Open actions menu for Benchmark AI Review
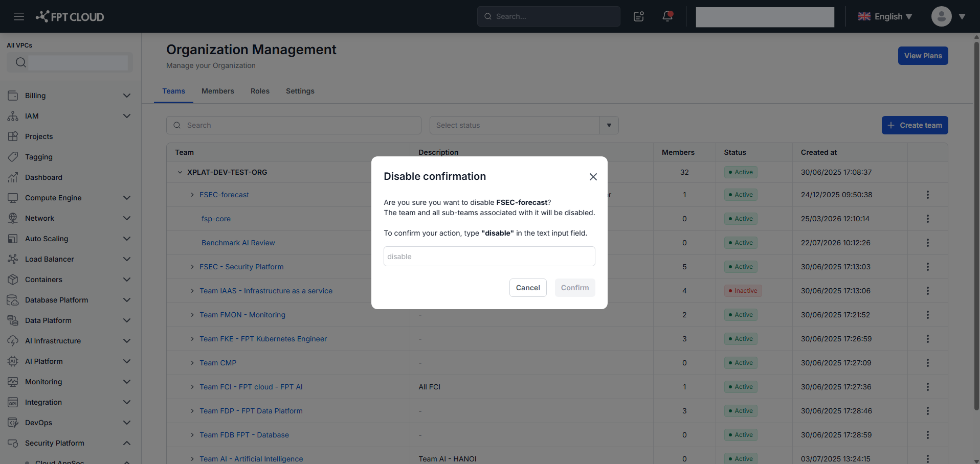 click(x=927, y=243)
